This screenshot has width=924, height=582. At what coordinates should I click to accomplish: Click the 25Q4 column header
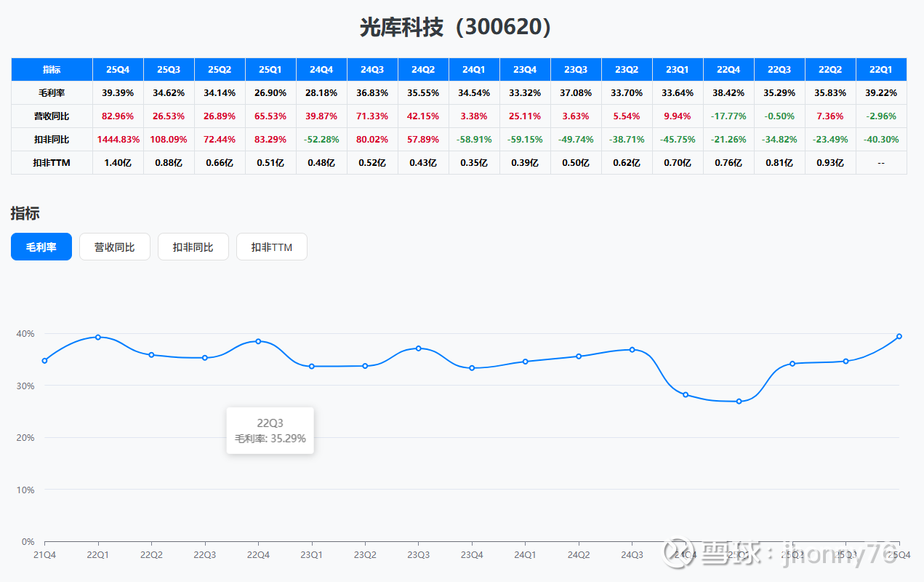[x=118, y=70]
